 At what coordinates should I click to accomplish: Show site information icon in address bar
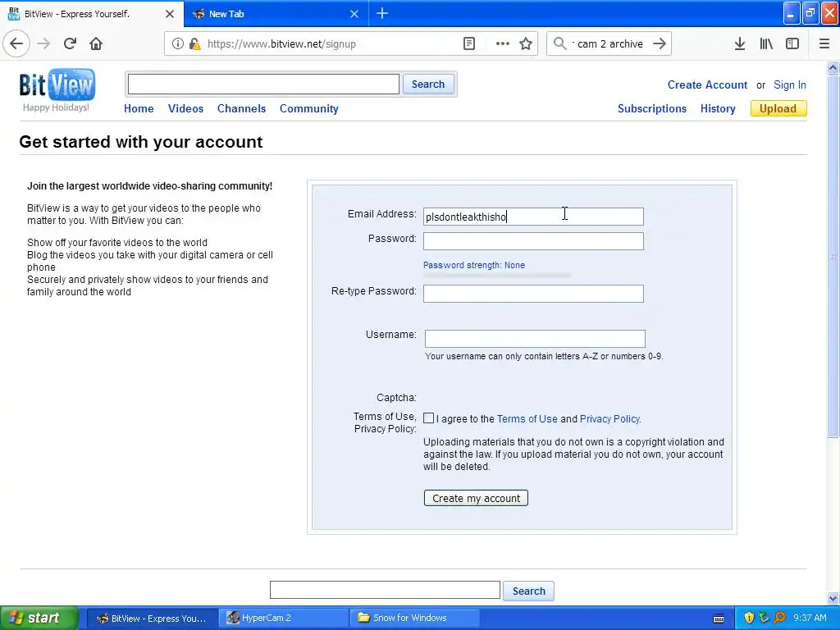pos(178,44)
